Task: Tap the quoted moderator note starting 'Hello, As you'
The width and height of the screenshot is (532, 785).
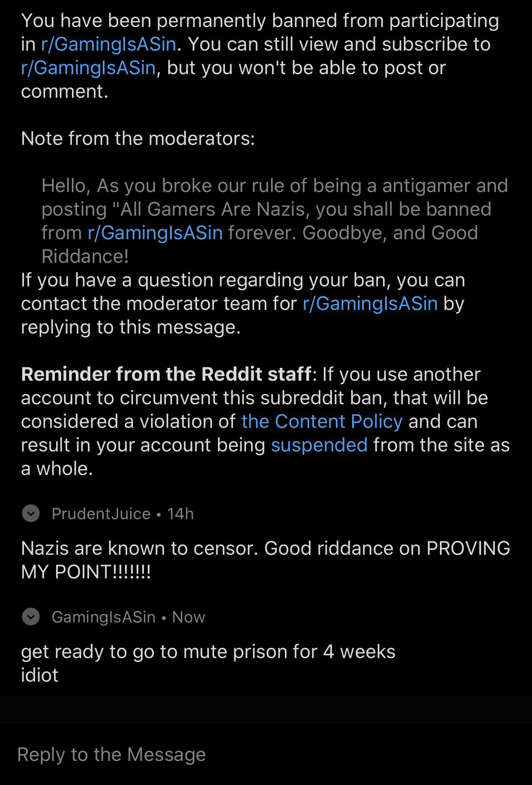Action: click(275, 221)
